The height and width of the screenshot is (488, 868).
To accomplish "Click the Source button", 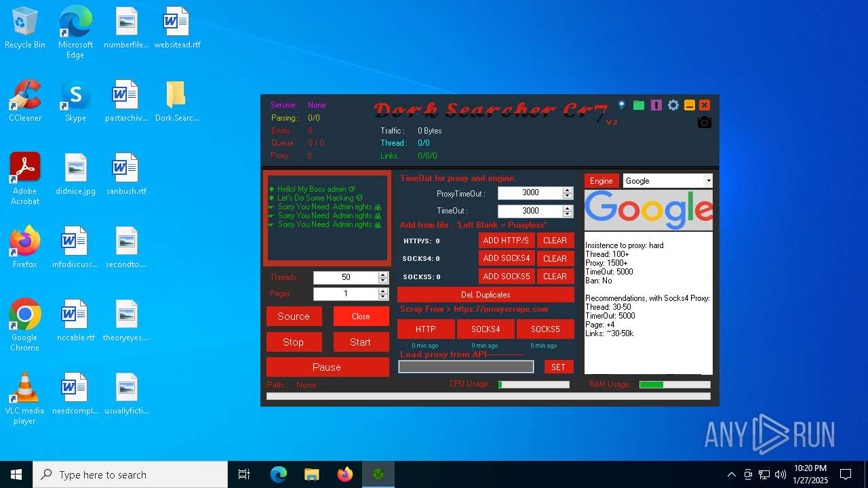I will click(x=294, y=317).
